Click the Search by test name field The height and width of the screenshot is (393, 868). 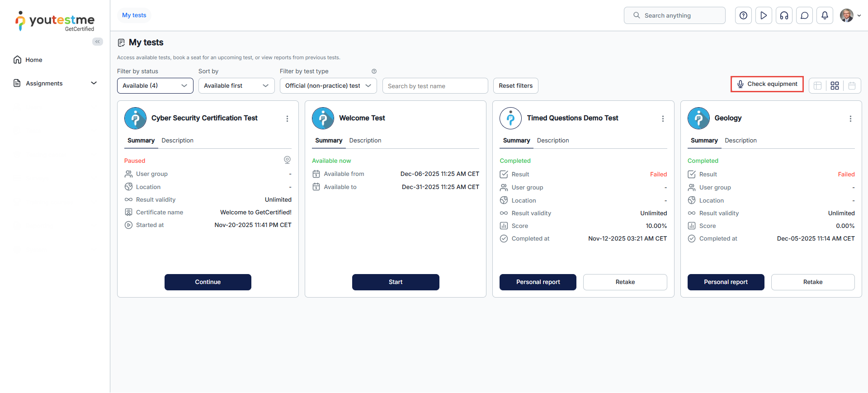(x=435, y=86)
